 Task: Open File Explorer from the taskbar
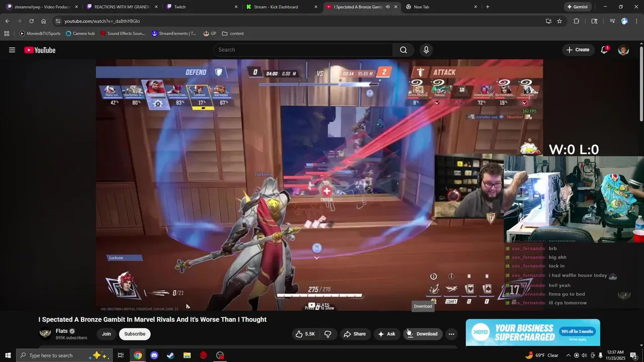(x=187, y=355)
